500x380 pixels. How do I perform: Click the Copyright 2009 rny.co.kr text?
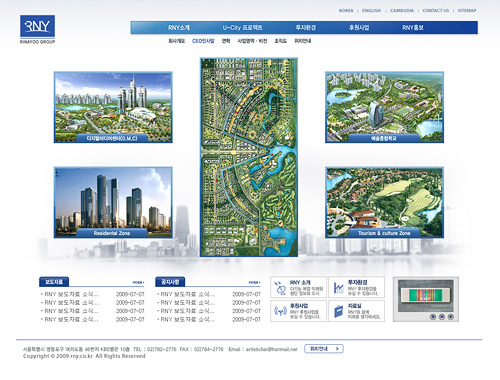[84, 356]
